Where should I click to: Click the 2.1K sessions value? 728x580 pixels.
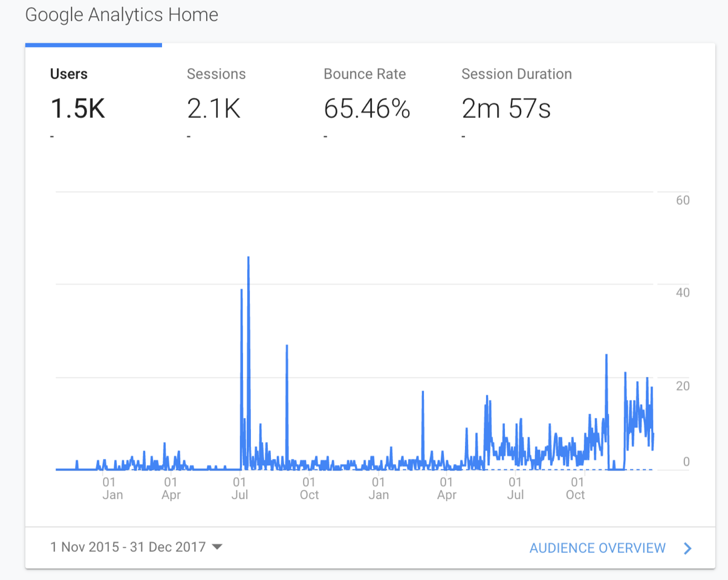point(214,109)
